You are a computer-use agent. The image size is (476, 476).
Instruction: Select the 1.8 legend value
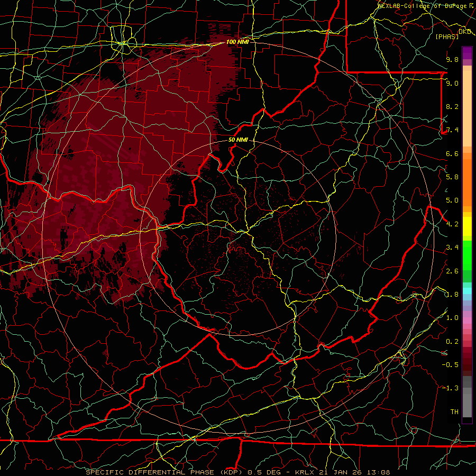(452, 295)
